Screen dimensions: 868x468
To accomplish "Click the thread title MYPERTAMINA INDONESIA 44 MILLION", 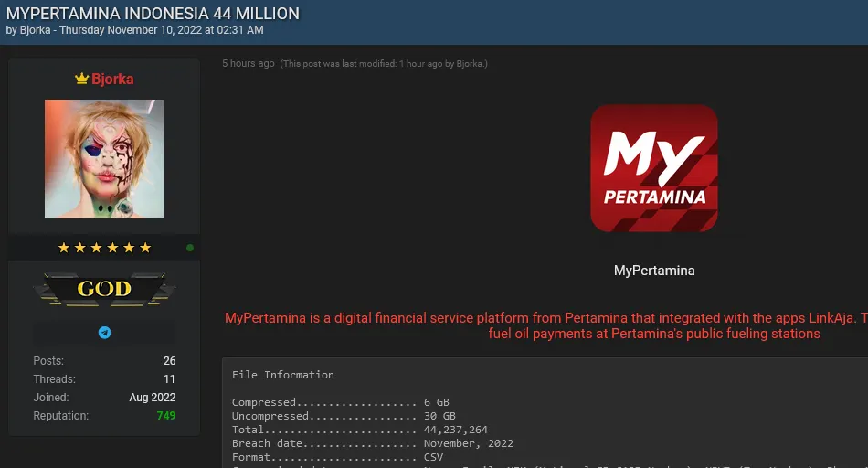I will 153,14.
